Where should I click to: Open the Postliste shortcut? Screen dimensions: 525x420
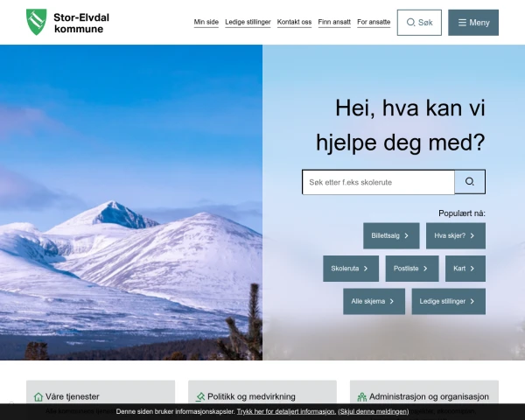tap(412, 269)
